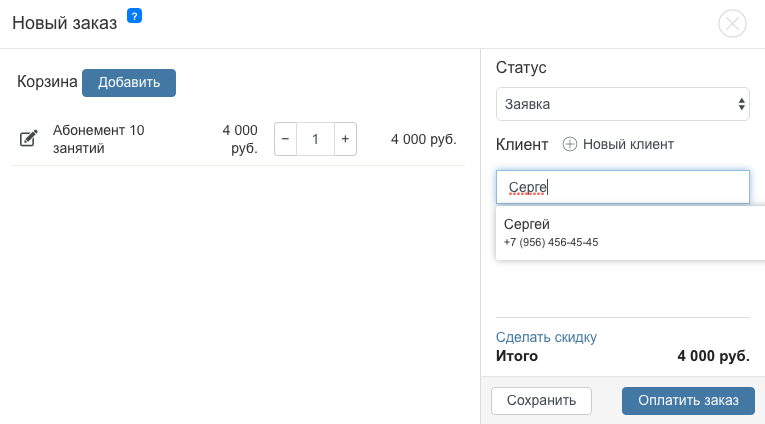Image resolution: width=765 pixels, height=424 pixels.
Task: Click the Абонемент 10 занятий item name
Action: (99, 139)
